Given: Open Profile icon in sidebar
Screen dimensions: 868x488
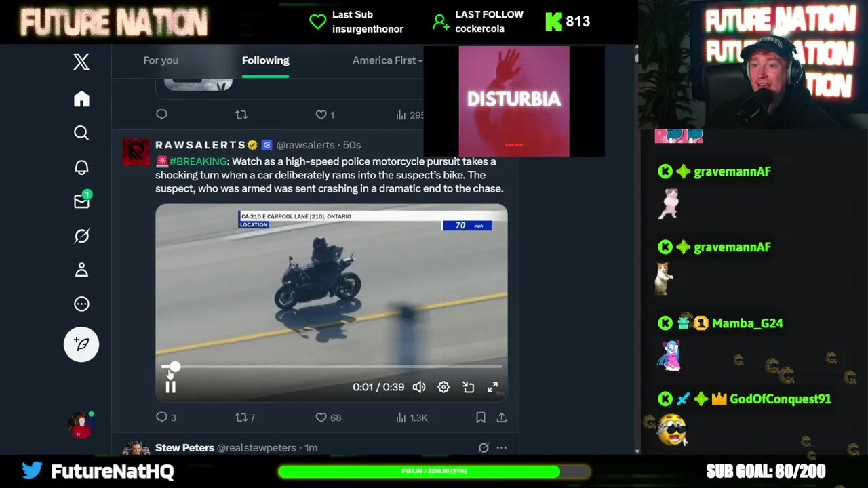Looking at the screenshot, I should click(x=81, y=270).
